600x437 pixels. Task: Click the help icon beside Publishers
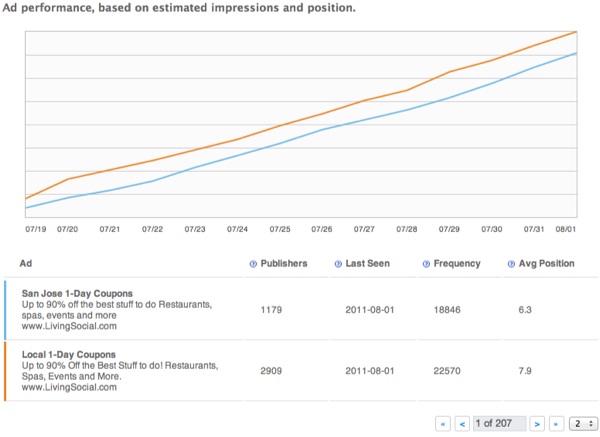coord(253,264)
